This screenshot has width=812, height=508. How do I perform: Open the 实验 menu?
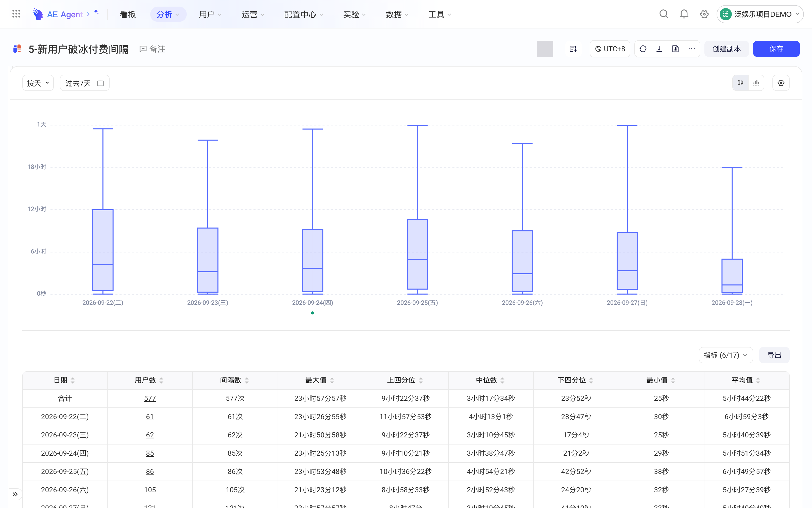(355, 14)
